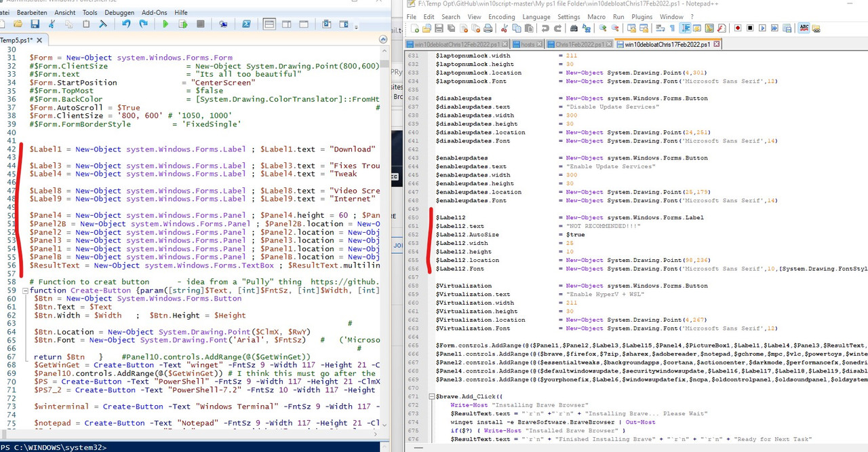868x452 pixels.
Task: Toggle word wrap in Notepad++
Action: tap(660, 28)
